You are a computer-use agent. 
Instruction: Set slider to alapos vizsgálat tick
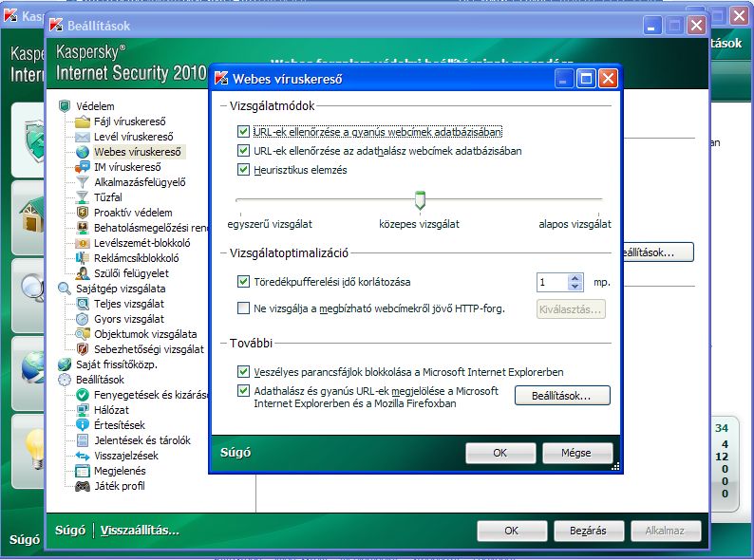pos(598,215)
